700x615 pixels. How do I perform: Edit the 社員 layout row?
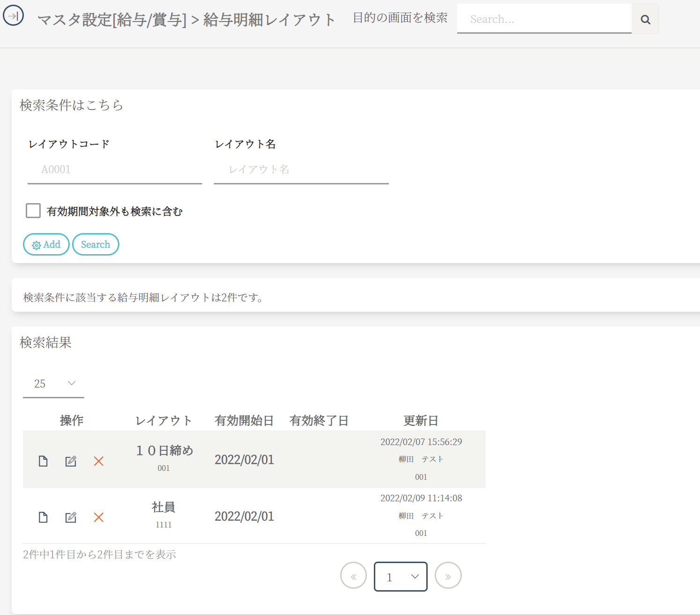coord(71,517)
